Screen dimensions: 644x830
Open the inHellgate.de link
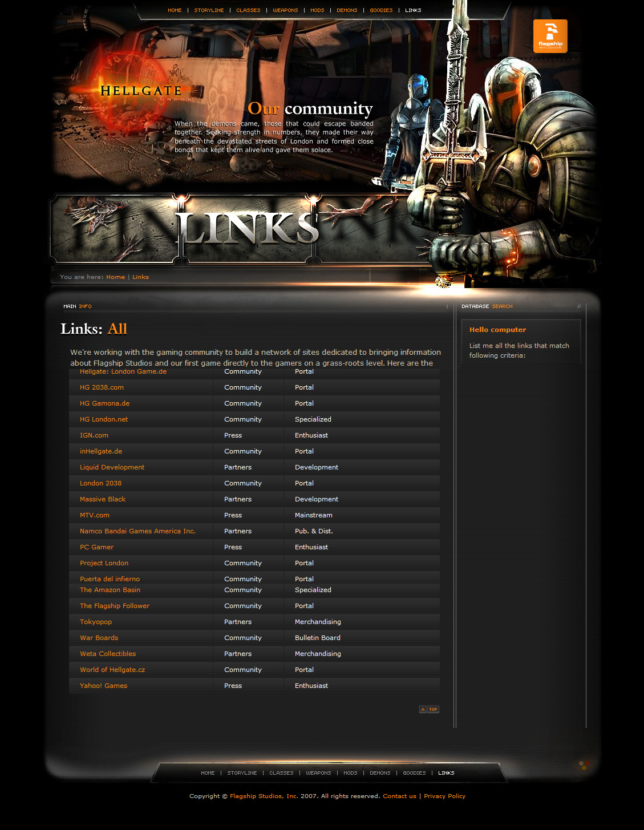pyautogui.click(x=101, y=451)
